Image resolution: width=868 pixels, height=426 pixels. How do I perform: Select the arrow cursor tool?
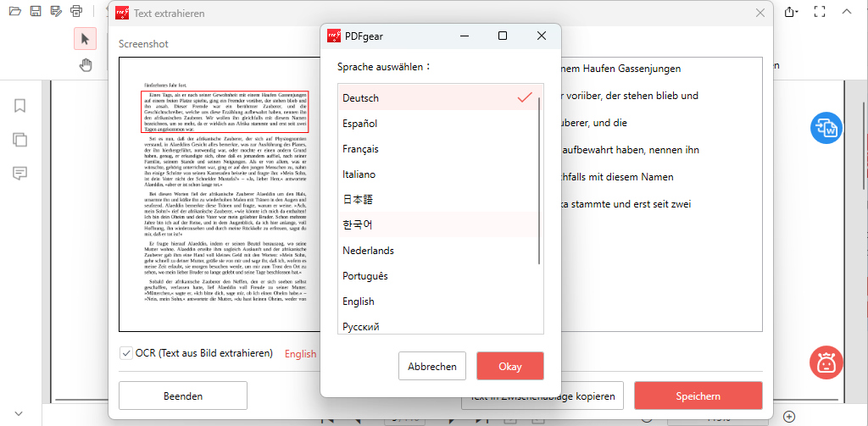(86, 39)
